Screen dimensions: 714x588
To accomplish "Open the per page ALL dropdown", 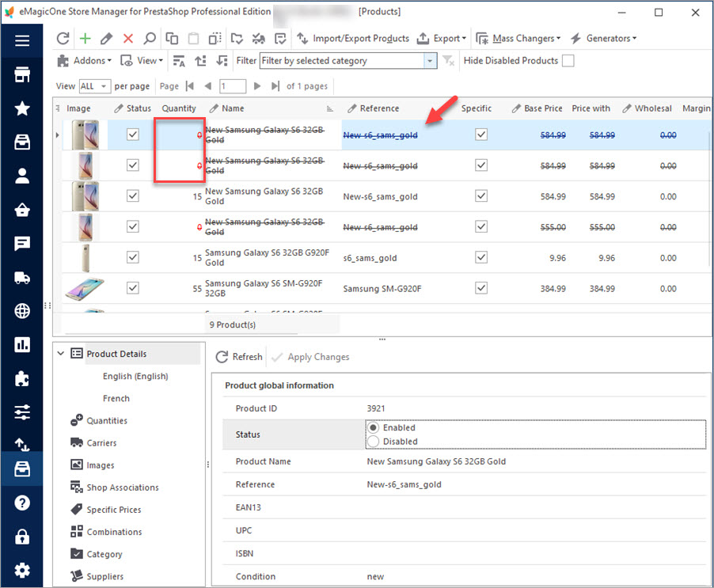I will point(104,86).
